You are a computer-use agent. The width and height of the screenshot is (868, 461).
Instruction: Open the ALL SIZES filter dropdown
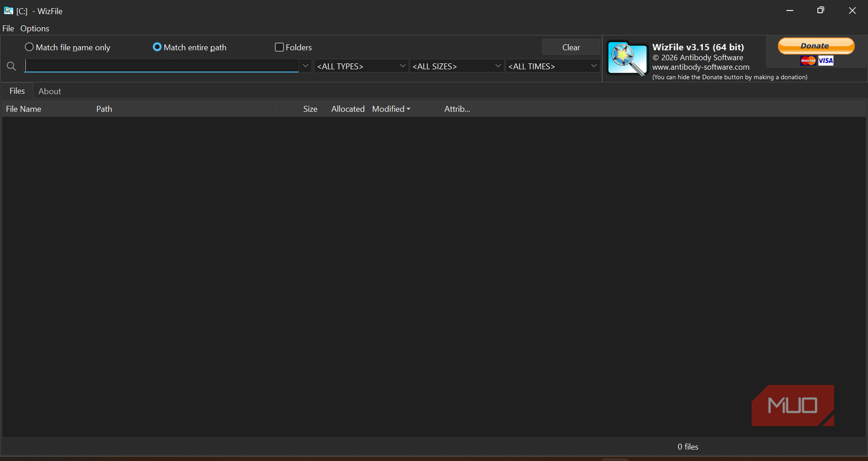pyautogui.click(x=457, y=66)
